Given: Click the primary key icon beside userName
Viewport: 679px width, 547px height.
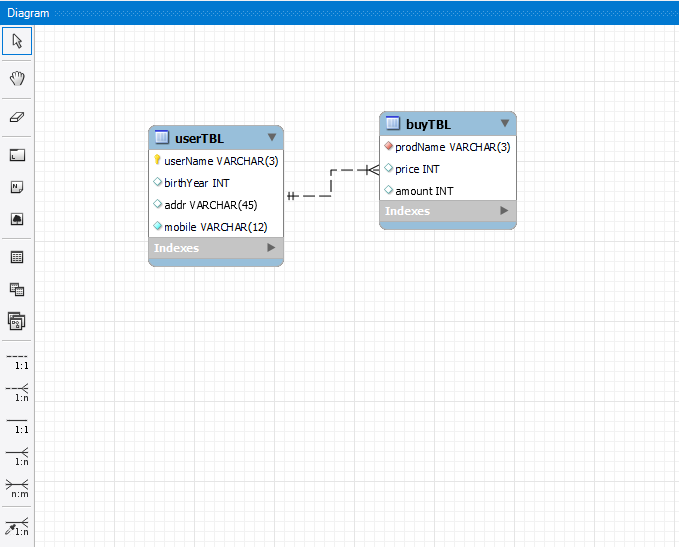Looking at the screenshot, I should pos(157,160).
